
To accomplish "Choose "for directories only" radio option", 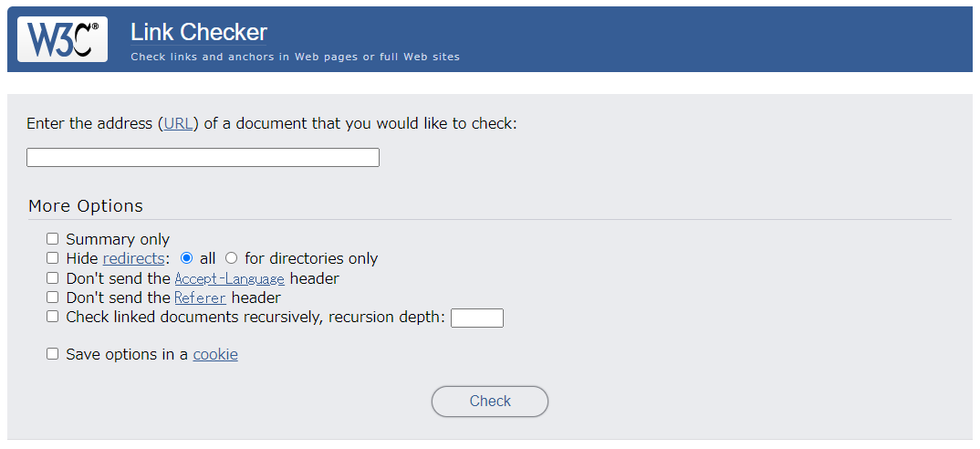I will 231,258.
